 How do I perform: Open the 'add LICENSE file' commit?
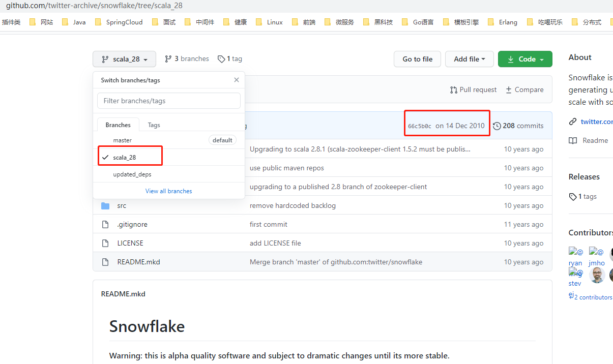(275, 243)
